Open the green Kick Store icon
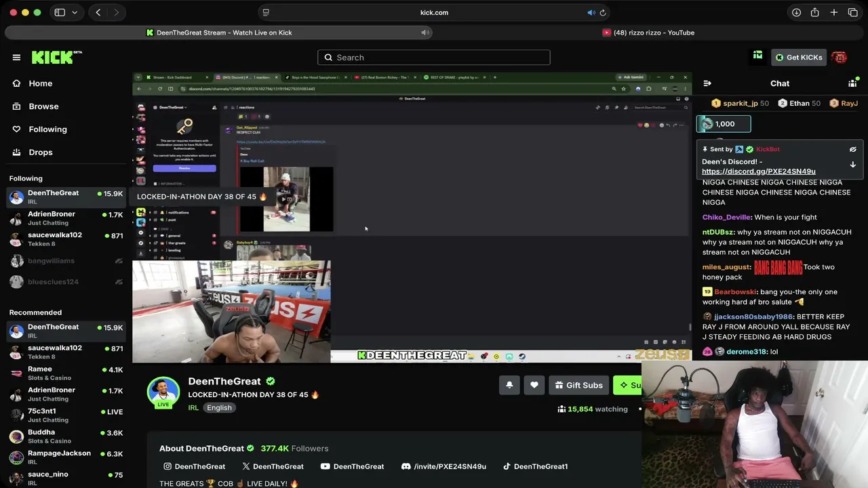 758,56
